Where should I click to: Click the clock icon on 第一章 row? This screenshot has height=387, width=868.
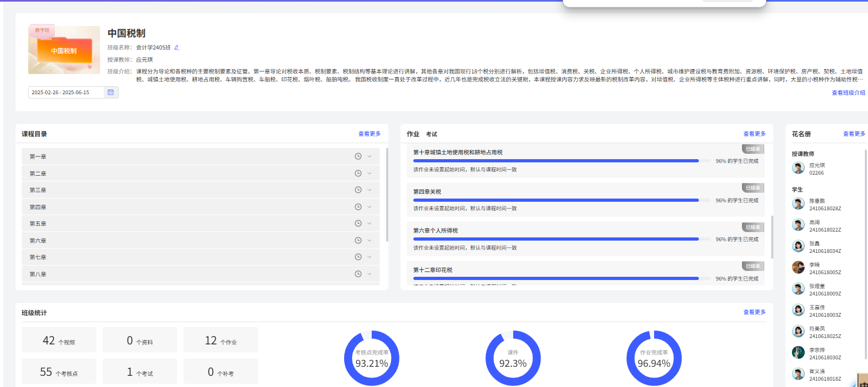tap(358, 157)
